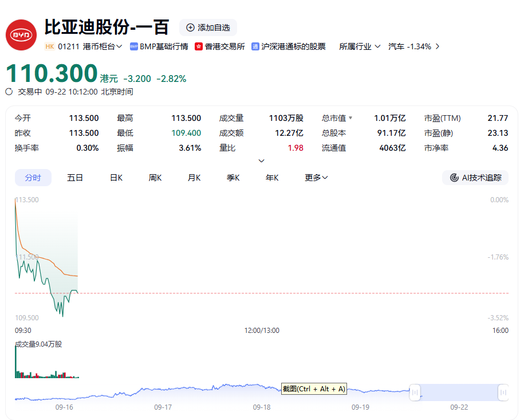
Task: Click the 12:00/13:00 time axis label
Action: click(262, 331)
